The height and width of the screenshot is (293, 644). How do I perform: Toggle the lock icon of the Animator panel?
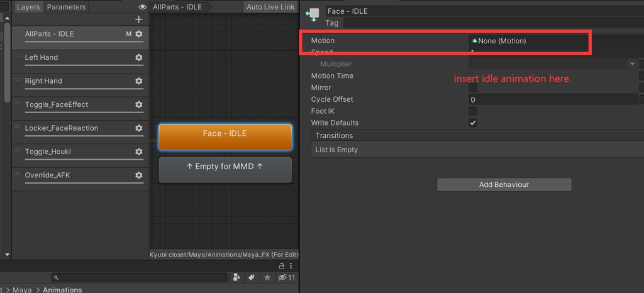point(281,266)
